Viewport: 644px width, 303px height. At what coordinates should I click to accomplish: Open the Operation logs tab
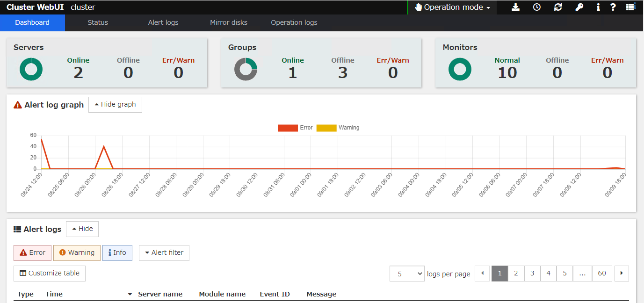pyautogui.click(x=294, y=22)
